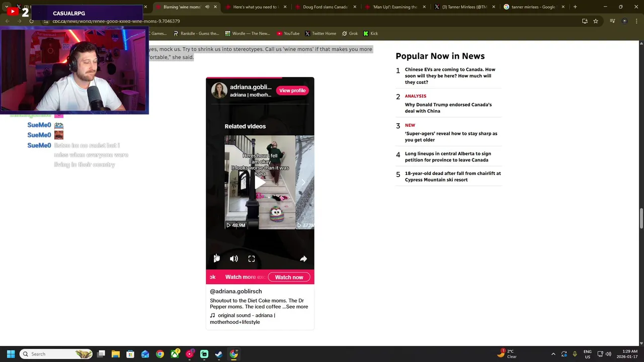Open original sound - adriana link
This screenshot has height=362, width=644.
tap(243, 319)
